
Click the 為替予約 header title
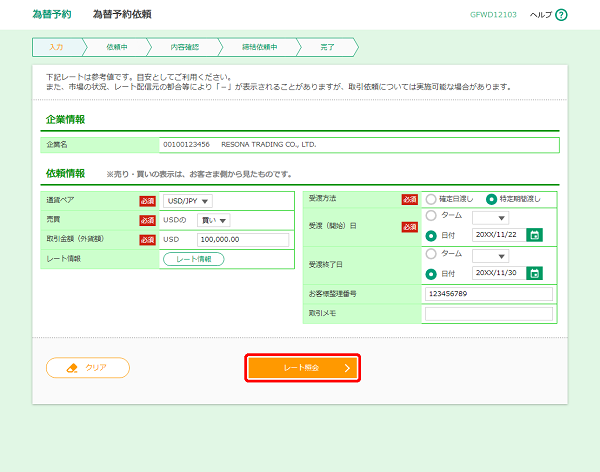click(x=52, y=15)
